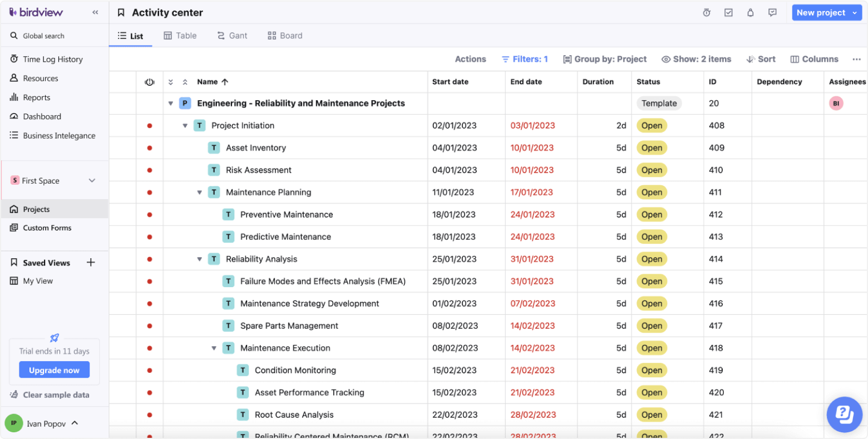Screen dimensions: 868x439
Task: Open the Actions menu
Action: tap(470, 59)
